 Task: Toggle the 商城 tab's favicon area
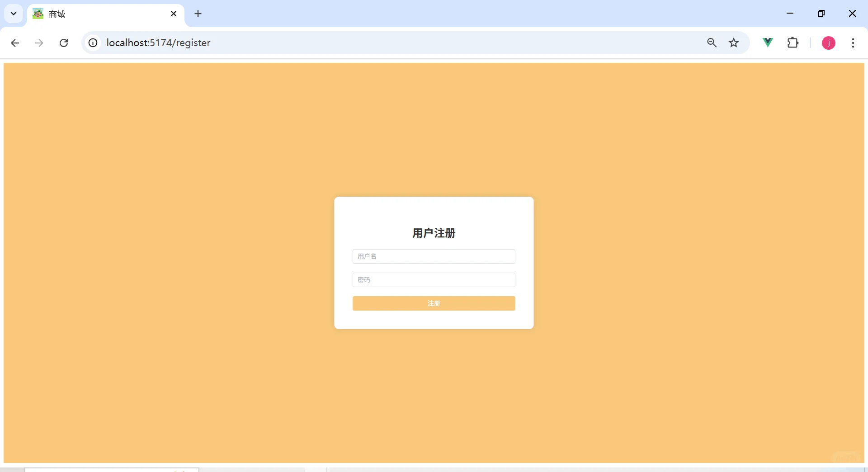click(38, 14)
